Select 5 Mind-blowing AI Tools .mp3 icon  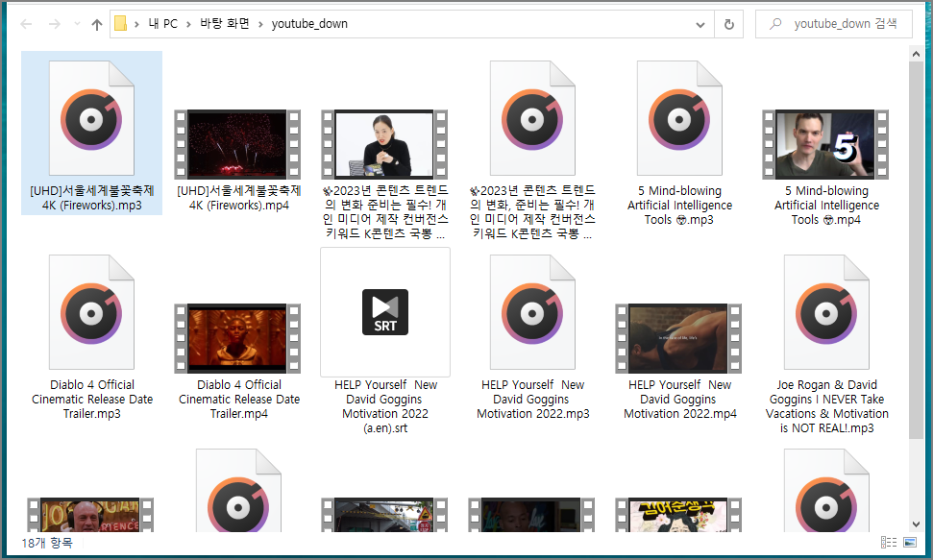tap(679, 118)
